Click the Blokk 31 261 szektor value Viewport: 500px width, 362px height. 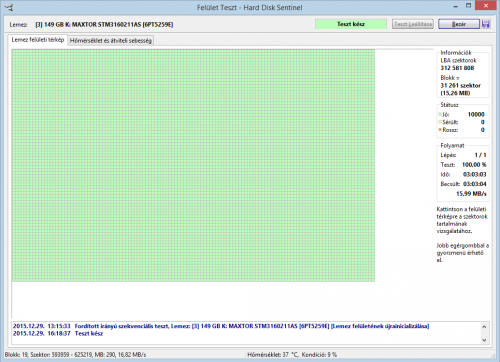[460, 86]
